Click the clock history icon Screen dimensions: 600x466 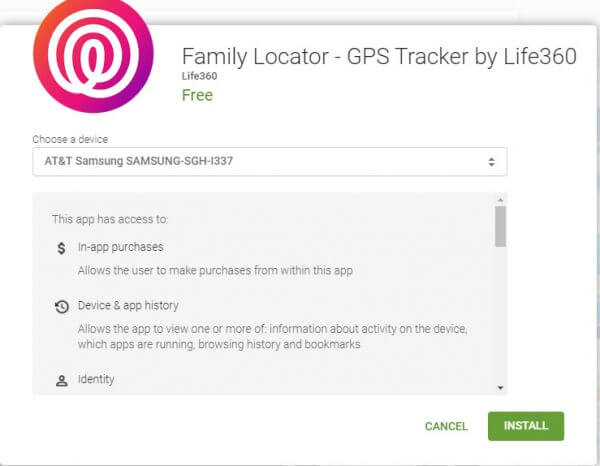coord(62,306)
